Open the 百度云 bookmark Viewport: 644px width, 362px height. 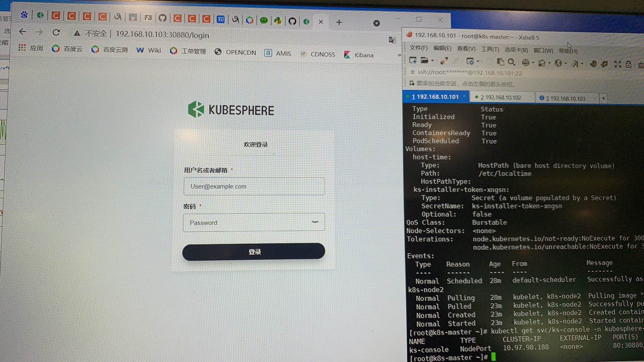[67, 49]
